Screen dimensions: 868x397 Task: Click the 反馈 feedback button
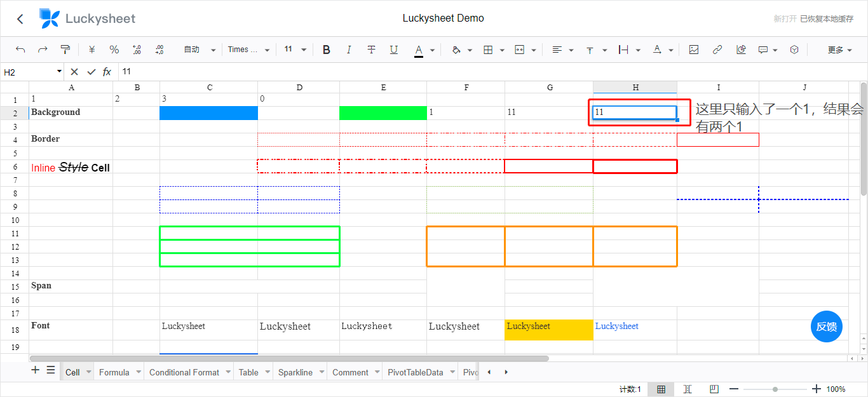pyautogui.click(x=827, y=326)
